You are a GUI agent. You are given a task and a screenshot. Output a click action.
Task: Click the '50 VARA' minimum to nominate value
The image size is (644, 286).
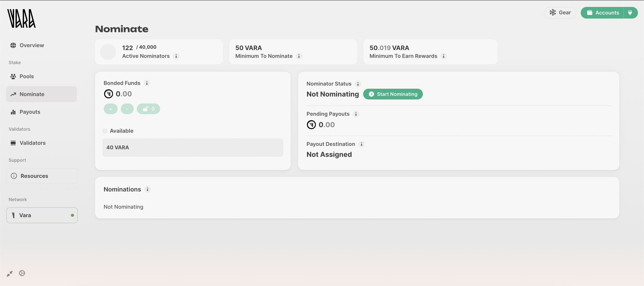pos(248,48)
